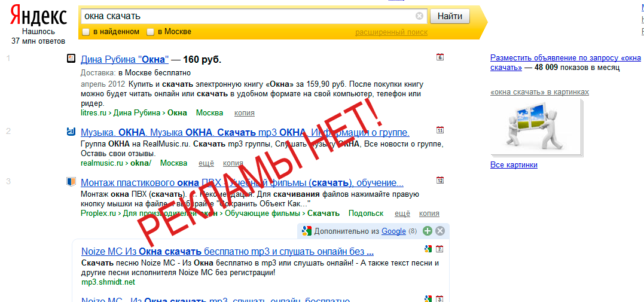The image size is (644, 302).
Task: Click the Proplex.ru green URL
Action: point(99,213)
